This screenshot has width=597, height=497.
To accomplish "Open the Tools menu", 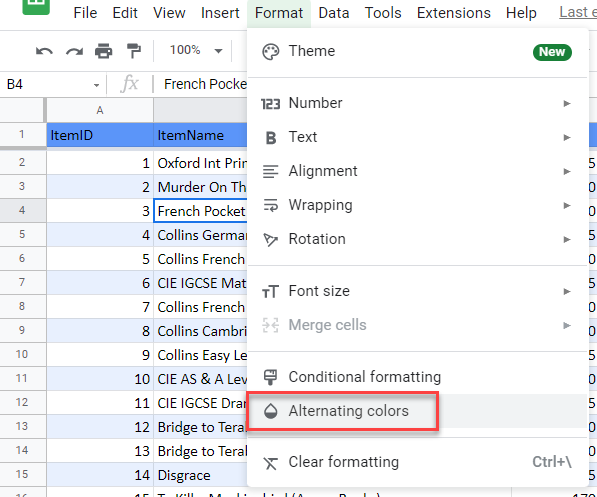I will (x=383, y=13).
